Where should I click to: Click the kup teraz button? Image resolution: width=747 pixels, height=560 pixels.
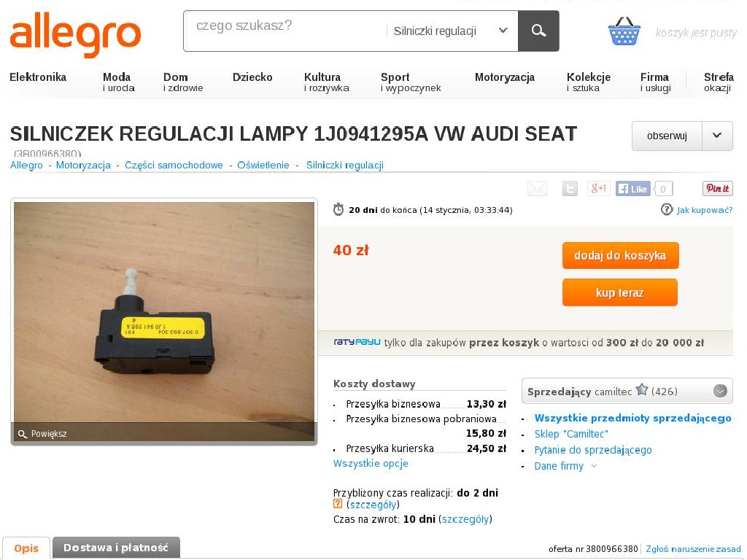pos(620,292)
